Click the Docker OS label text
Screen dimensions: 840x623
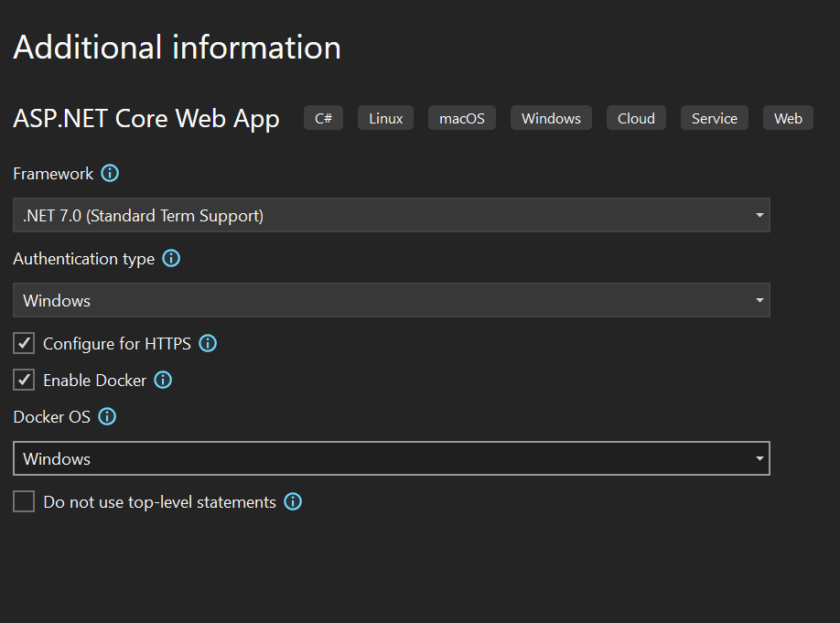[x=52, y=417]
